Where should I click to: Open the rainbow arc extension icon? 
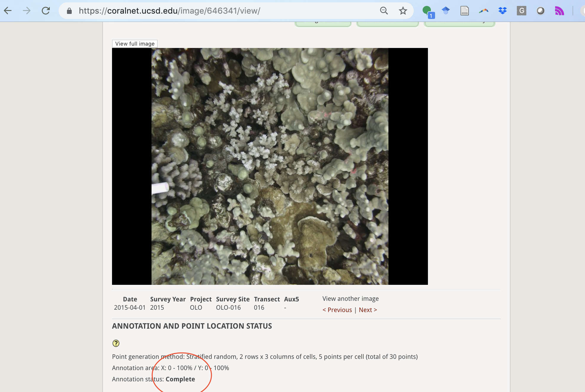coord(483,11)
